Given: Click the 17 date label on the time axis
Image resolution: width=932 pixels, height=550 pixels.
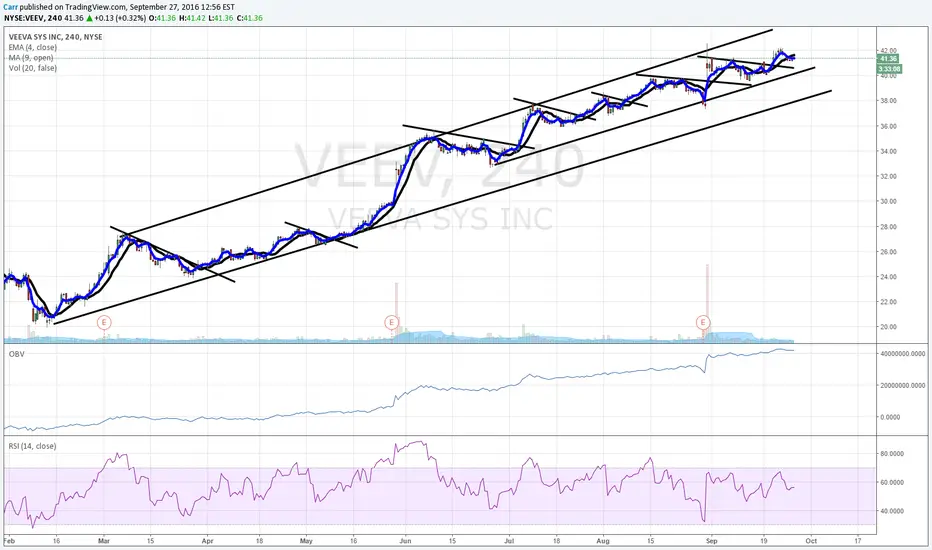Looking at the screenshot, I should (858, 541).
